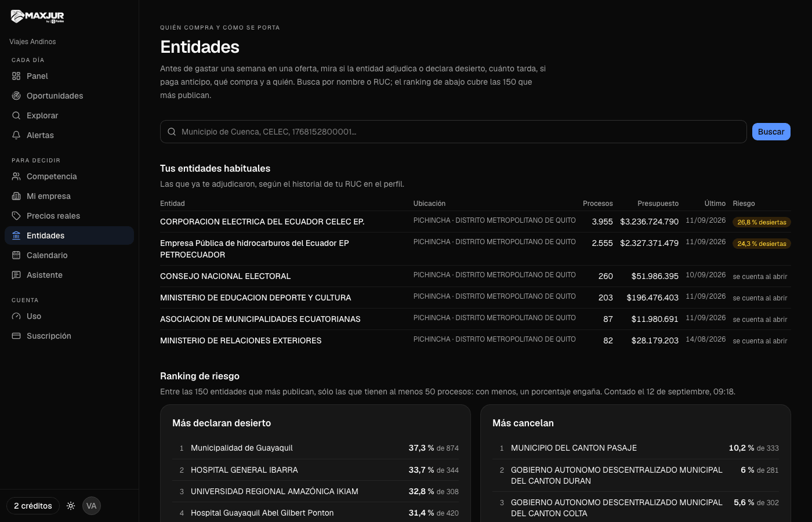Click the Calendario calendar icon
This screenshot has height=522, width=812.
pos(16,255)
